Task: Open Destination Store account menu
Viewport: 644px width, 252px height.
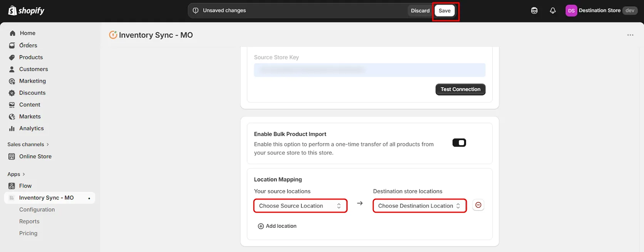Action: [x=601, y=11]
